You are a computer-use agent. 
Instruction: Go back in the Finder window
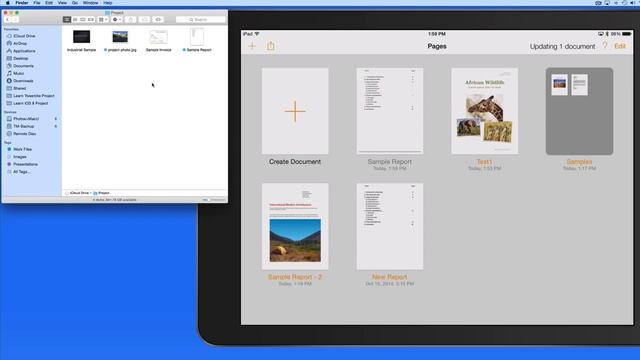tap(7, 20)
